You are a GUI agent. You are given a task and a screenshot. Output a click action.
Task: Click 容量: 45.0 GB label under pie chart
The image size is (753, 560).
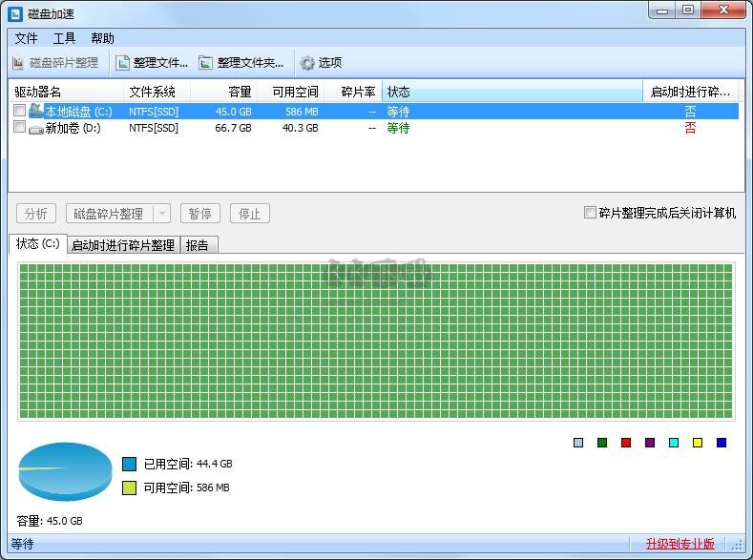coord(50,521)
